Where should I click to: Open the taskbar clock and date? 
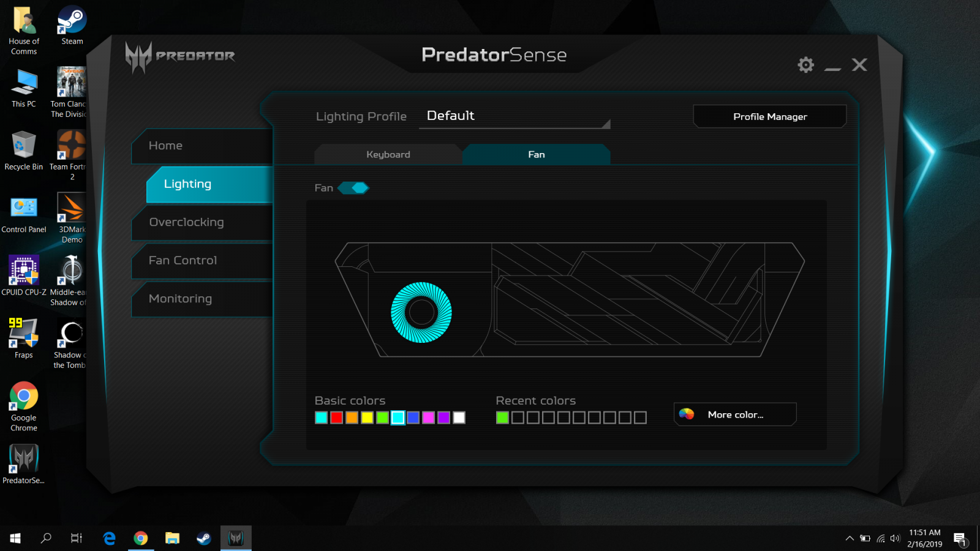[925, 538]
